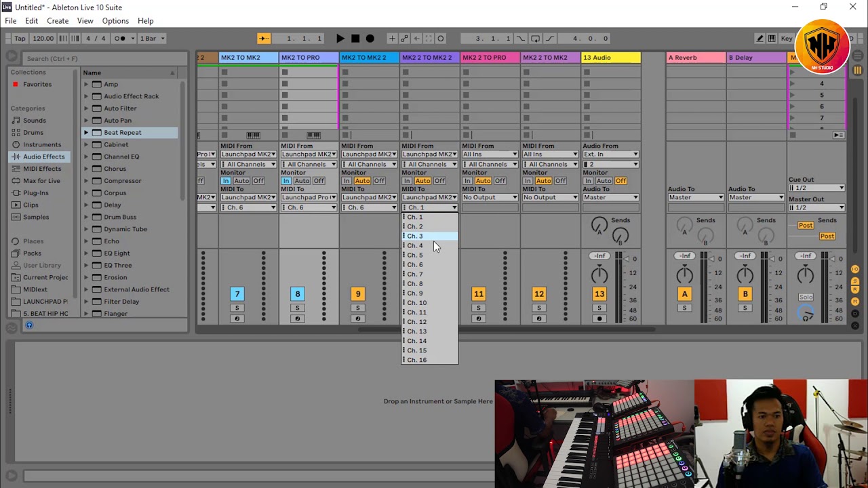
Task: Toggle MIDI Arrangement Overdub plus icon
Action: 392,39
